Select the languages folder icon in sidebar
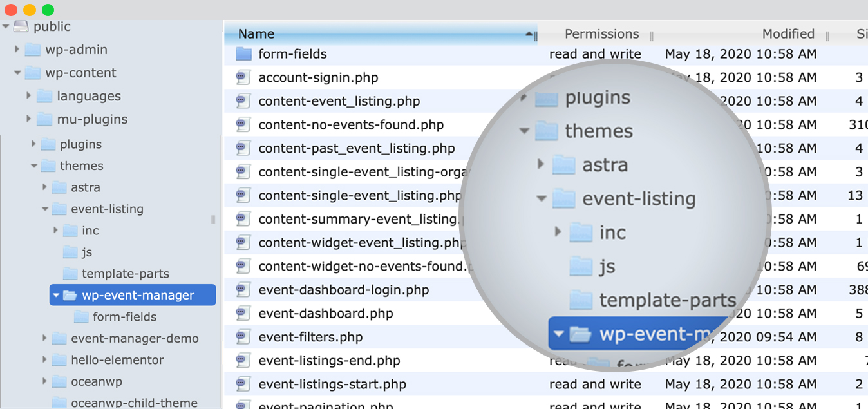 click(x=44, y=96)
